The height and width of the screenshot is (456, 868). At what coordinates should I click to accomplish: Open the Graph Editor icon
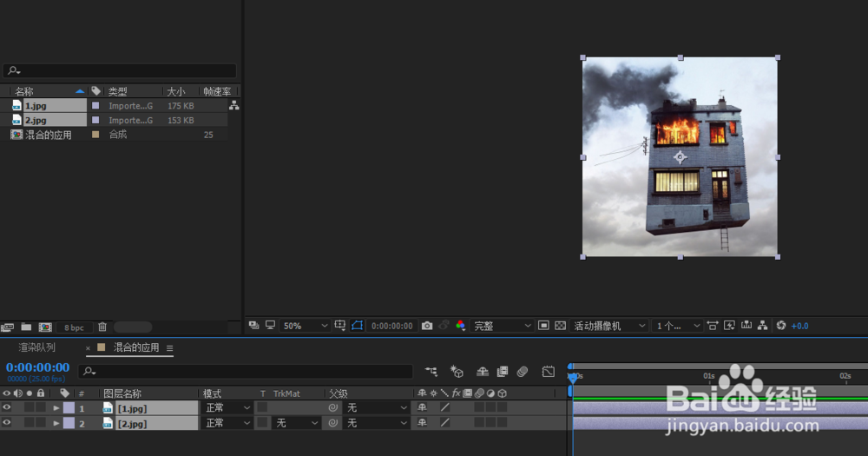coord(548,371)
